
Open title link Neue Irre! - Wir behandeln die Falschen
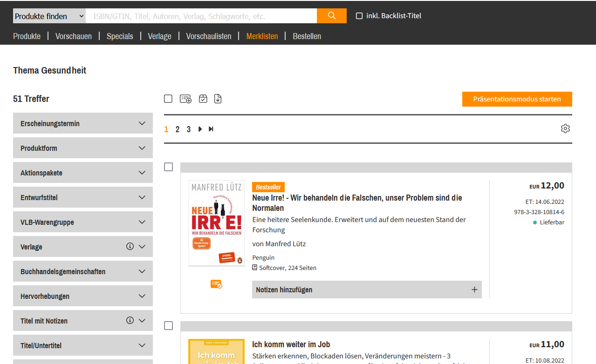coord(357,203)
